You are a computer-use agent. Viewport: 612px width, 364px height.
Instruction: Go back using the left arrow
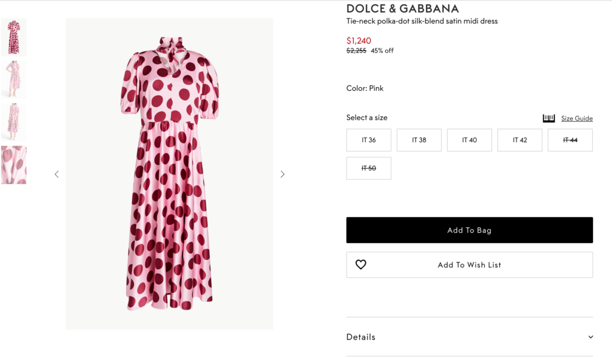[57, 174]
